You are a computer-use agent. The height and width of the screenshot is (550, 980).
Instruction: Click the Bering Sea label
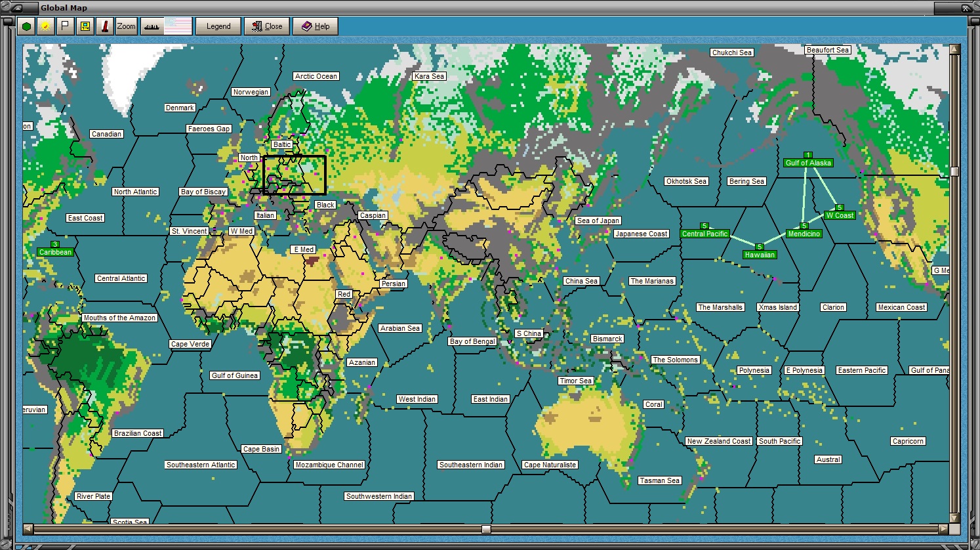coord(746,181)
